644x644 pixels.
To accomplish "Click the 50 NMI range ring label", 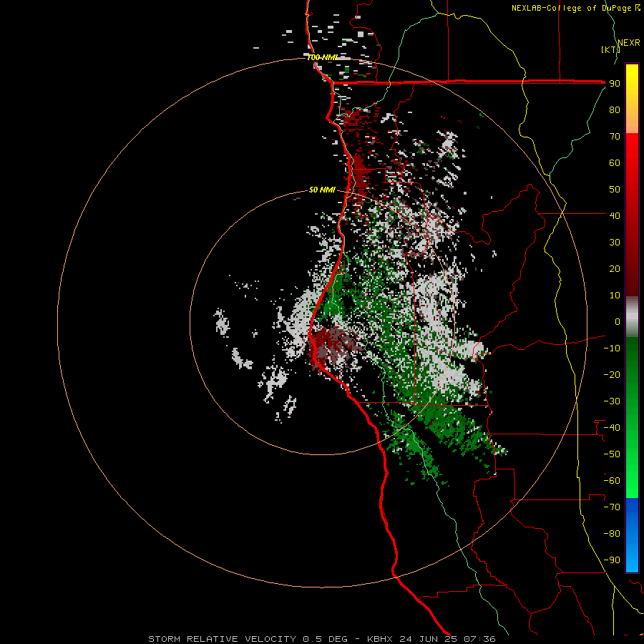I will point(322,190).
